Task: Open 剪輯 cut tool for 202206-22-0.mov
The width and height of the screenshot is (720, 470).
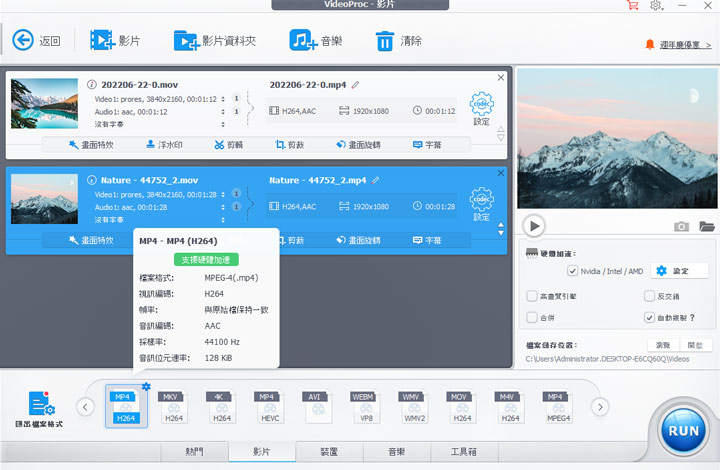Action: pos(229,145)
